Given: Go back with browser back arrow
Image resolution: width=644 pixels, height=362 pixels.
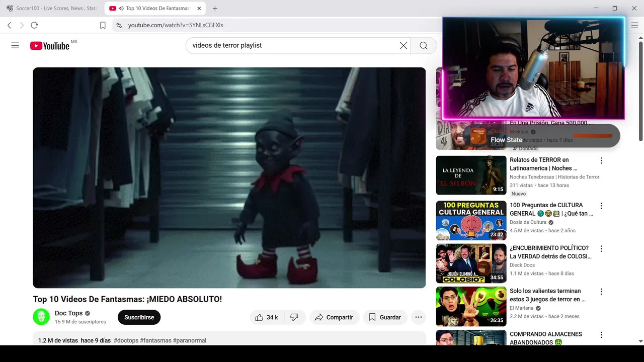Looking at the screenshot, I should (x=9, y=25).
